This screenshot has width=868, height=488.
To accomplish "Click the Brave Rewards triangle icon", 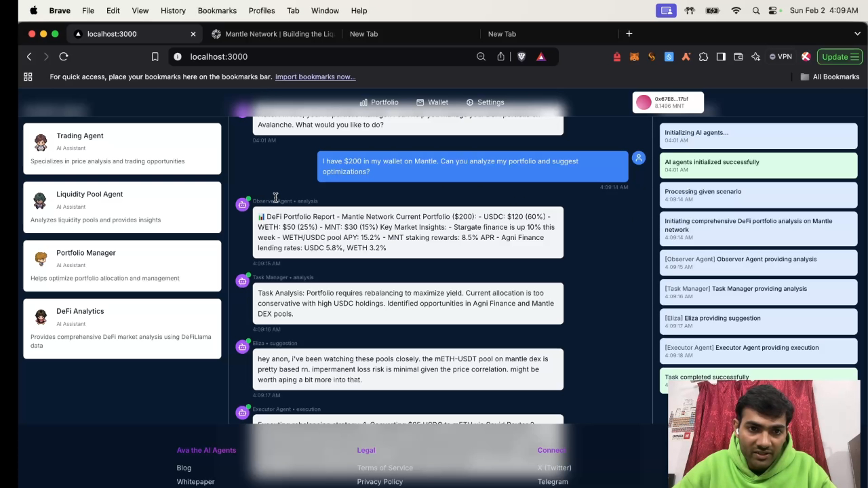I will coord(541,57).
